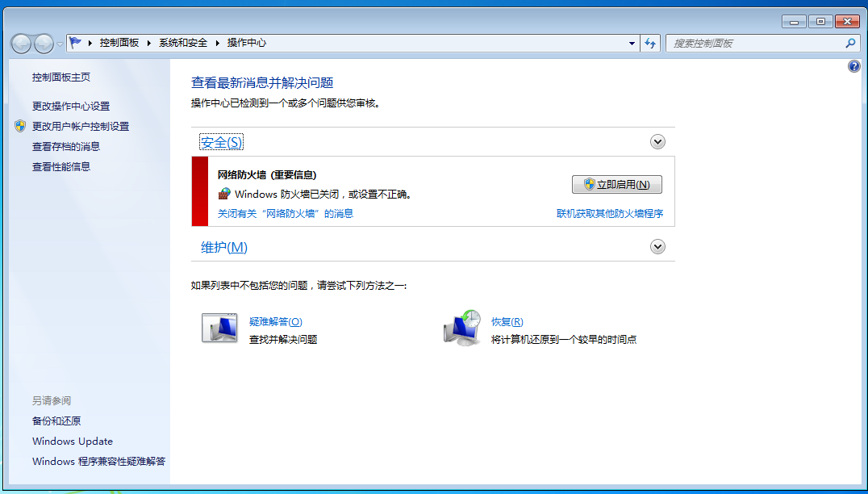Open 更改用户帐户控制设置
This screenshot has height=494, width=868.
[81, 126]
